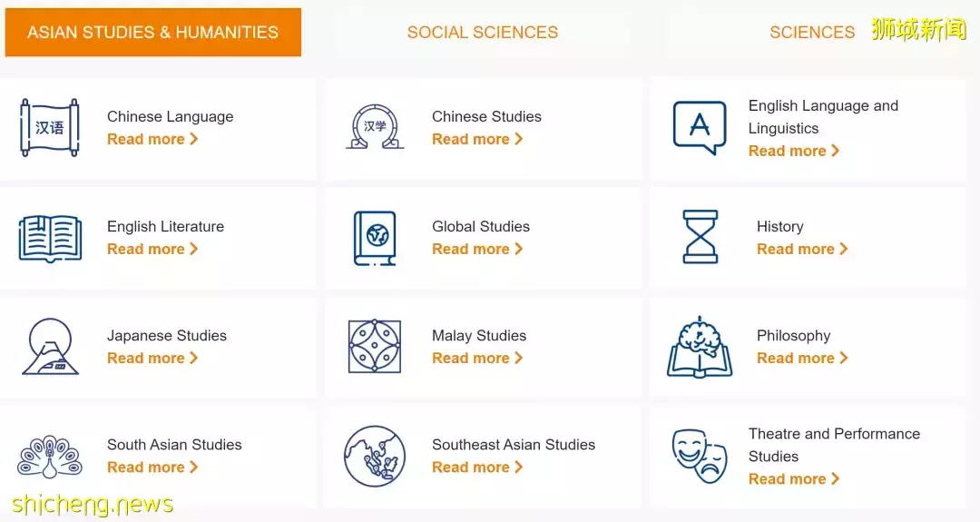Viewport: 980px width, 522px height.
Task: Click the Japanese Studies mountain icon
Action: pos(50,346)
